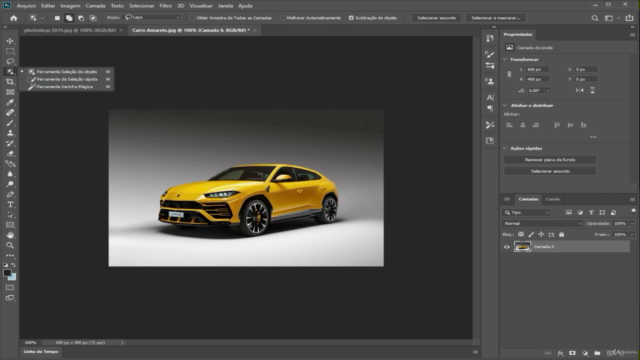Collapse Alinhar e distribuir section
Screen dimensions: 640x360
pos(505,105)
